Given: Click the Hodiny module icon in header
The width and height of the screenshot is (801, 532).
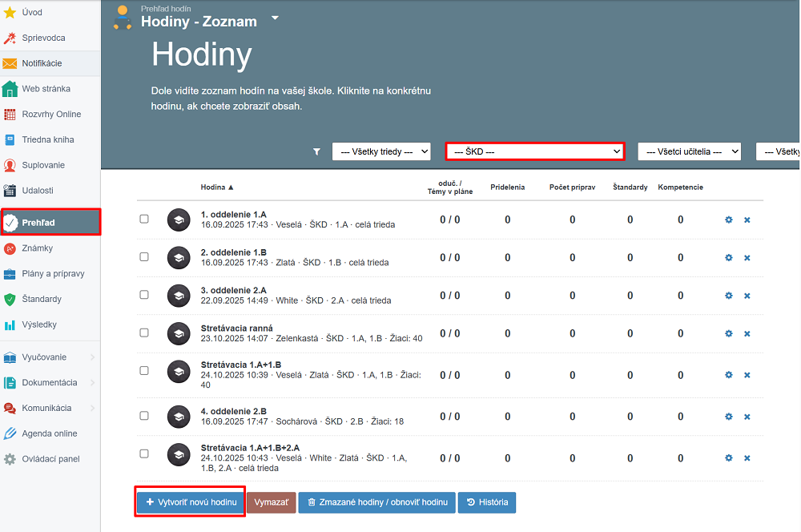Looking at the screenshot, I should tap(123, 18).
